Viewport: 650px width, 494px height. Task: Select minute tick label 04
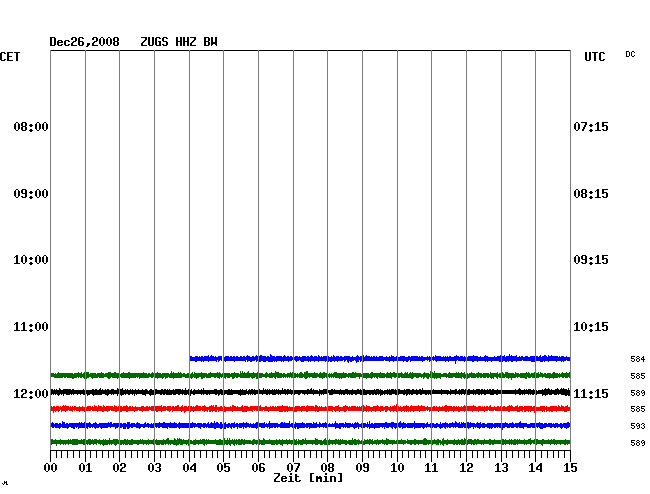coord(189,468)
